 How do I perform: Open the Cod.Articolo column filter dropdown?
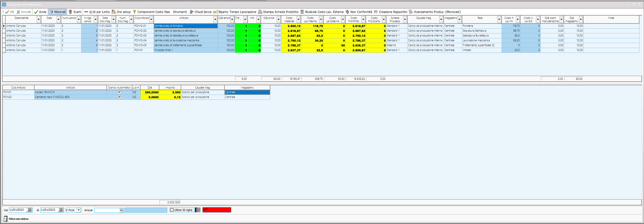click(x=151, y=19)
